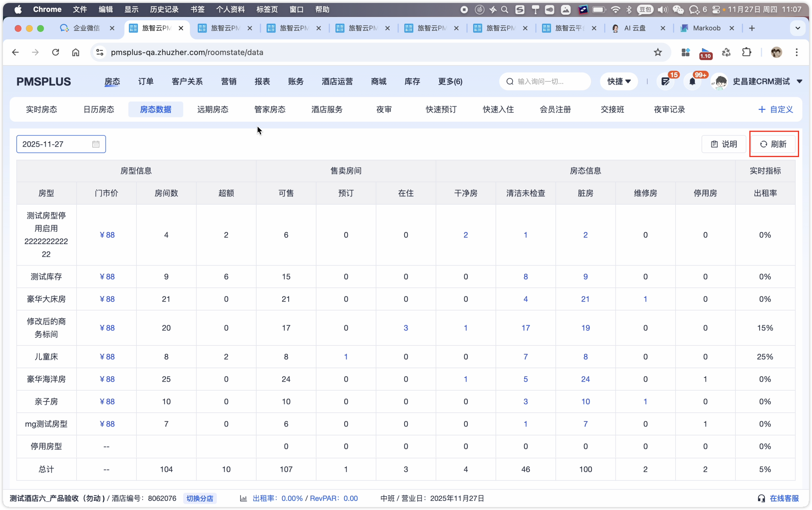Open Chrome extensions puzzle icon
This screenshot has width=812, height=510.
click(x=747, y=52)
